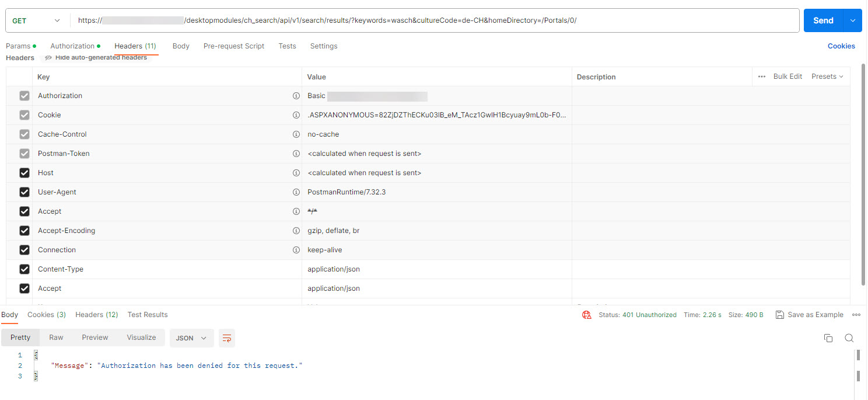Show info for the User-Agent header
Image resolution: width=868 pixels, height=400 pixels.
point(296,192)
